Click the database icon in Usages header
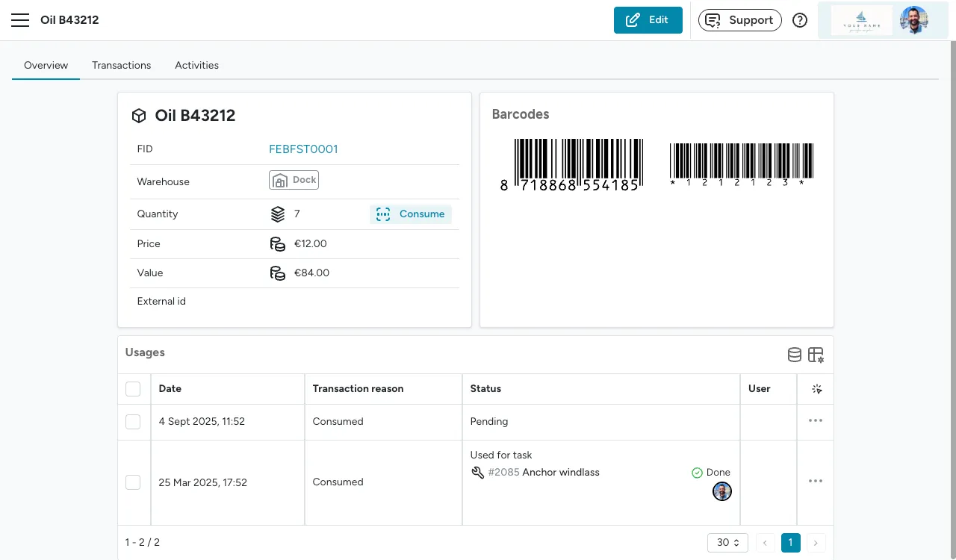The width and height of the screenshot is (956, 560). pyautogui.click(x=795, y=355)
